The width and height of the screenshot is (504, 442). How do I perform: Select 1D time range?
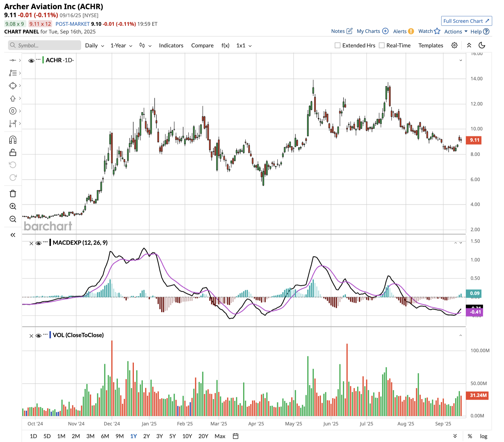pyautogui.click(x=33, y=436)
